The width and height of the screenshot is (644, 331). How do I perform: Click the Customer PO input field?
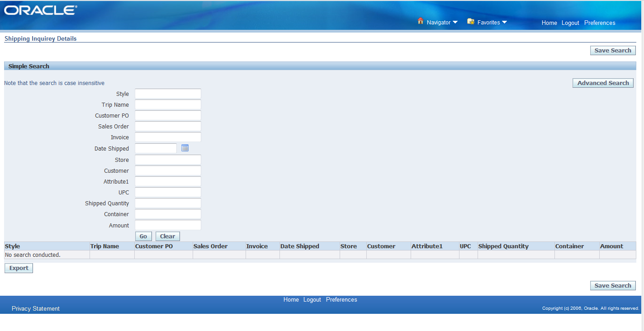click(x=168, y=115)
